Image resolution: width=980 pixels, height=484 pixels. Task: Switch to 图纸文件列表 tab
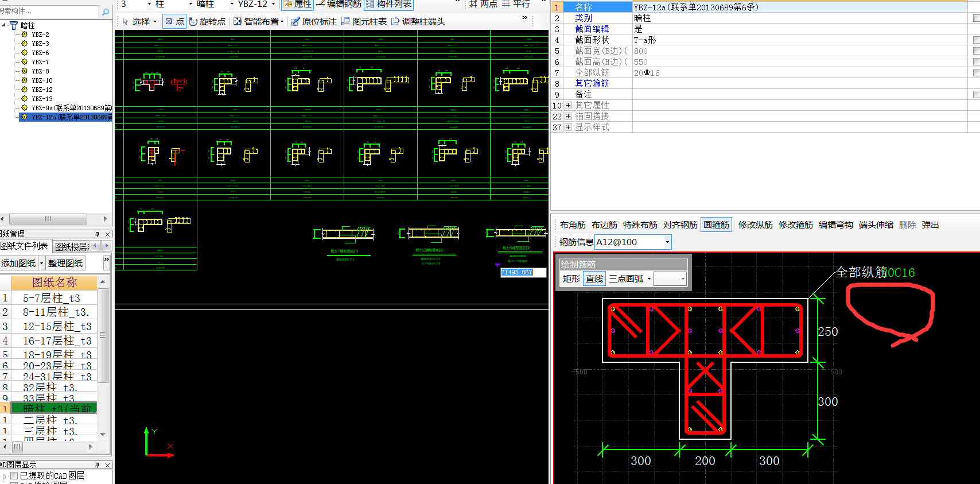[25, 246]
